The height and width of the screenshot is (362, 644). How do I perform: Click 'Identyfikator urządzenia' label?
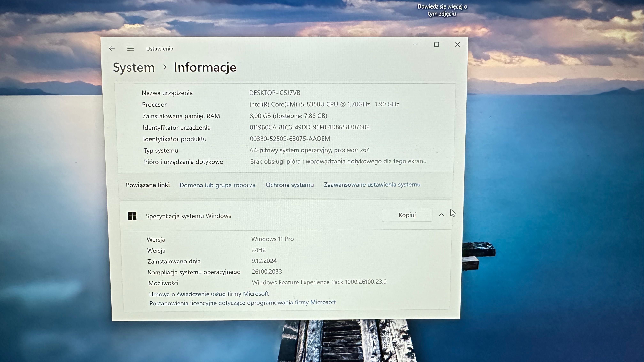[176, 128]
